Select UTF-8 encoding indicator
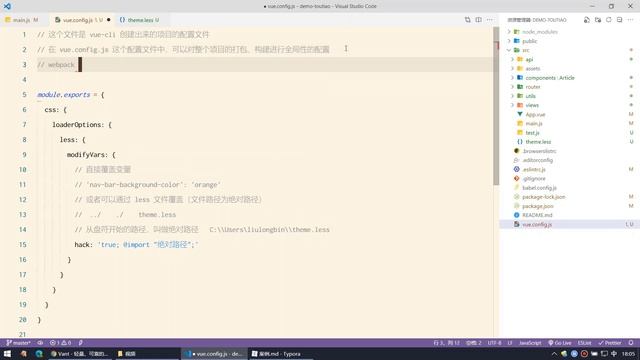 coord(494,343)
